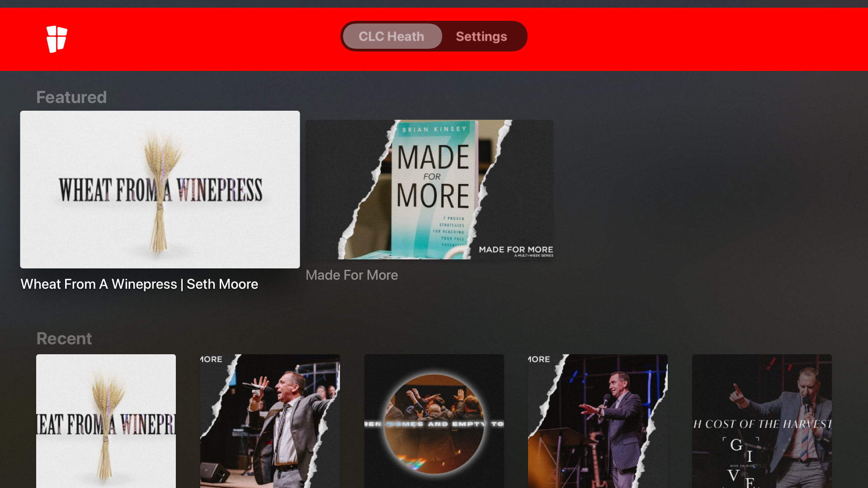This screenshot has height=488, width=868.
Task: Click the Featured section heading
Action: pos(71,97)
